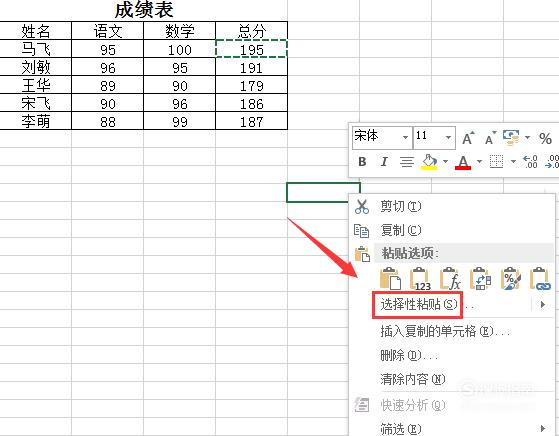This screenshot has height=436, width=559.
Task: Click Paste Values 123 icon
Action: pyautogui.click(x=421, y=278)
